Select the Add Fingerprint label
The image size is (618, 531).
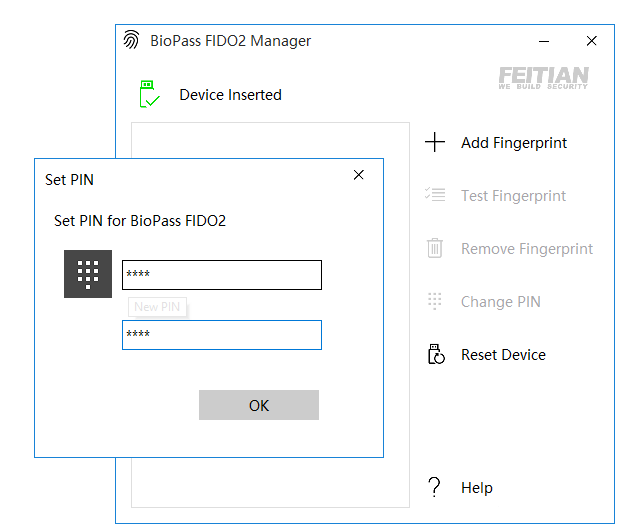514,143
